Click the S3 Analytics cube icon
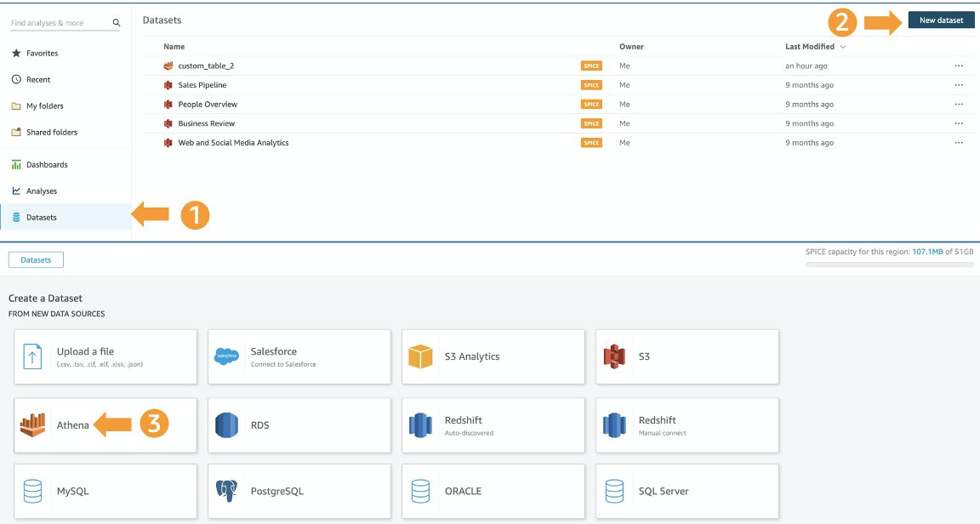Image resolution: width=980 pixels, height=524 pixels. click(x=420, y=356)
